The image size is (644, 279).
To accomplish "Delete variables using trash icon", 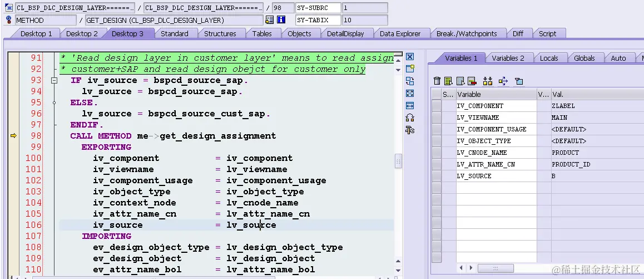I will click(437, 81).
